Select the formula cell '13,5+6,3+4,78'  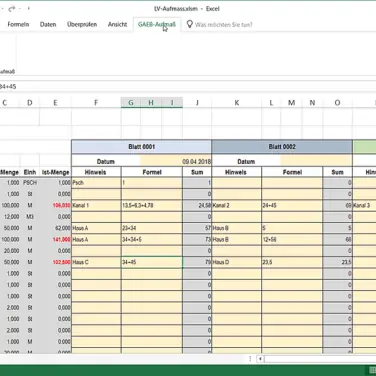click(152, 205)
